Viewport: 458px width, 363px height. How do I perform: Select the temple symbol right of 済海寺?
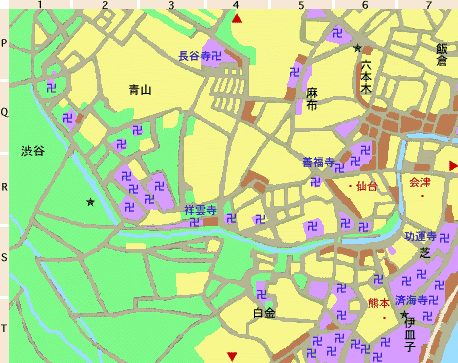(x=433, y=300)
